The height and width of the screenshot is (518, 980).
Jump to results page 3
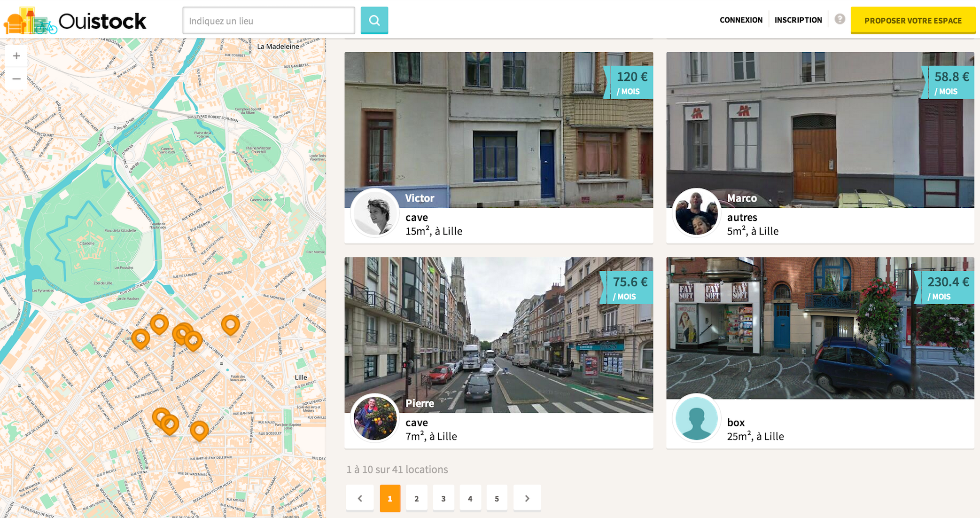[x=443, y=498]
